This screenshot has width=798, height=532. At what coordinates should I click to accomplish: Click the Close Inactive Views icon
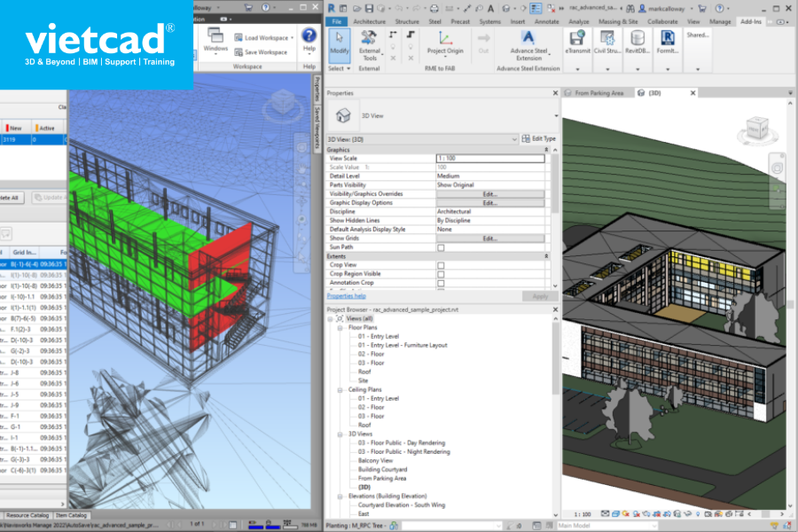click(552, 8)
